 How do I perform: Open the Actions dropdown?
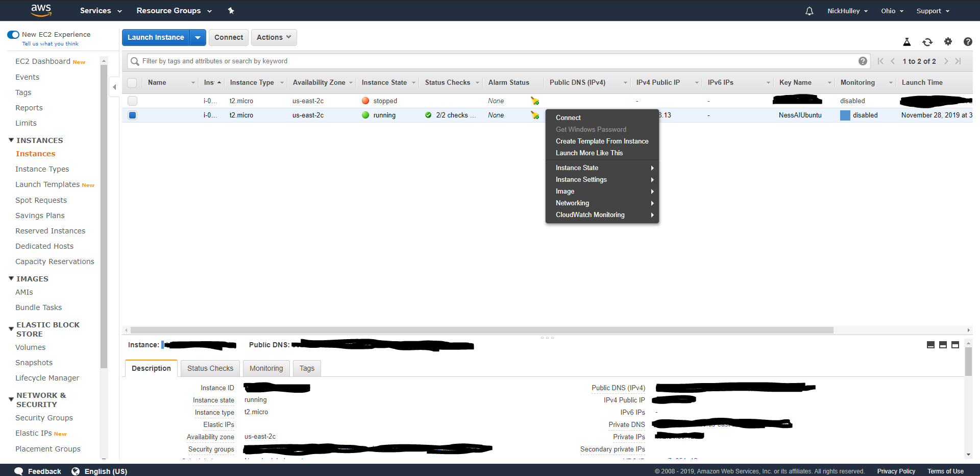coord(274,37)
